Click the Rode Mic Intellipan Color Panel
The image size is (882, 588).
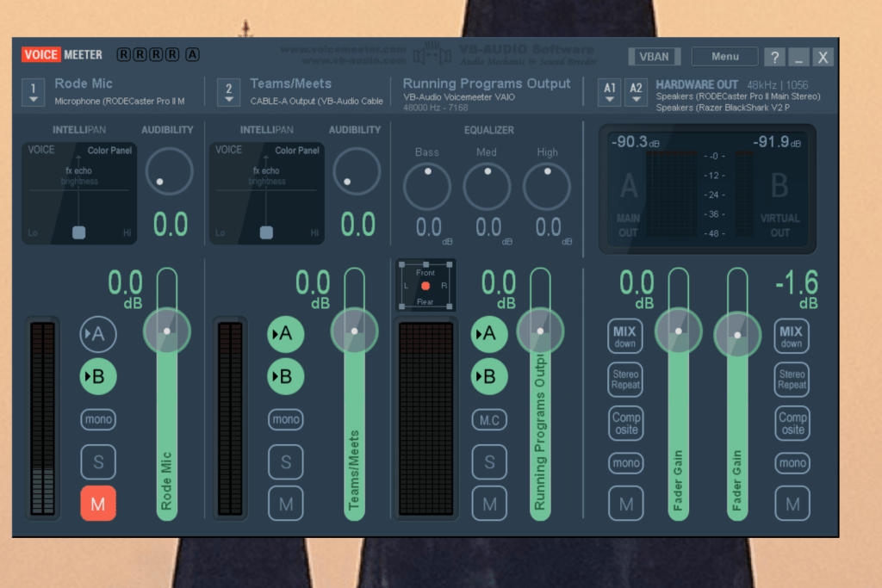pyautogui.click(x=79, y=193)
